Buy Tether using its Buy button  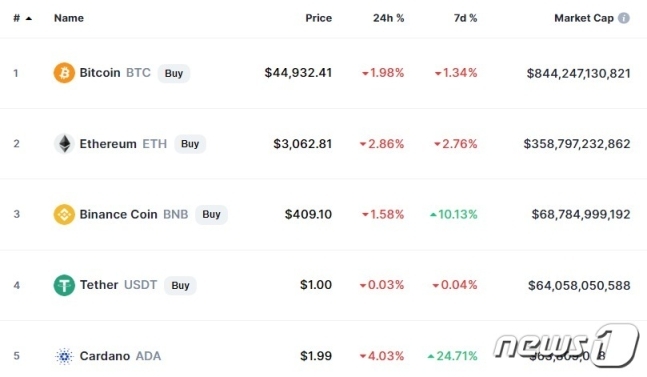pos(180,285)
